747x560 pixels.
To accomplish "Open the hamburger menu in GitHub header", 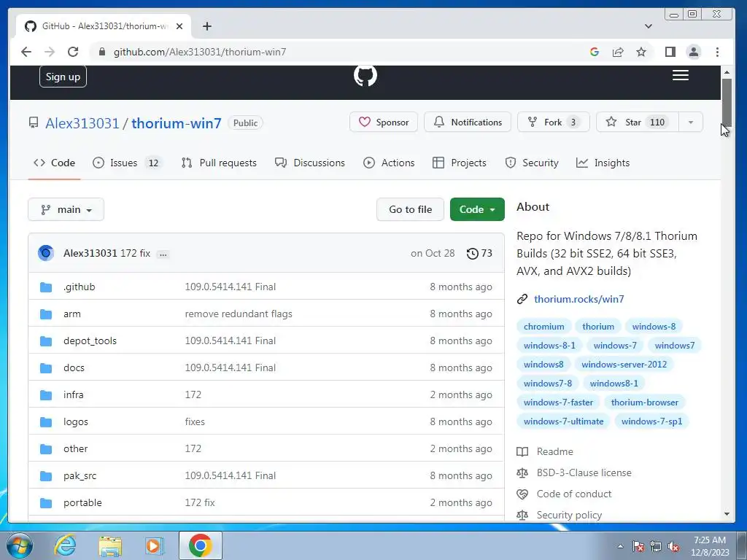I will tap(681, 75).
